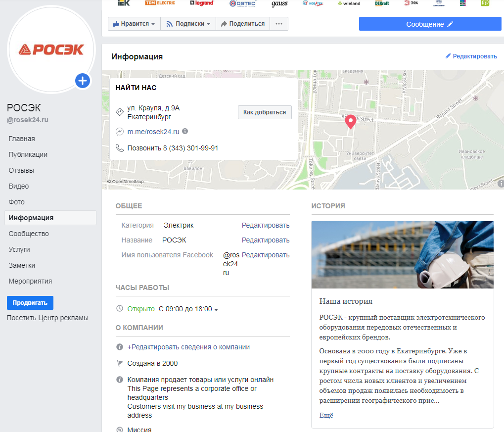The width and height of the screenshot is (504, 432).
Task: Edit the Категория row via Редактировать
Action: (x=266, y=225)
